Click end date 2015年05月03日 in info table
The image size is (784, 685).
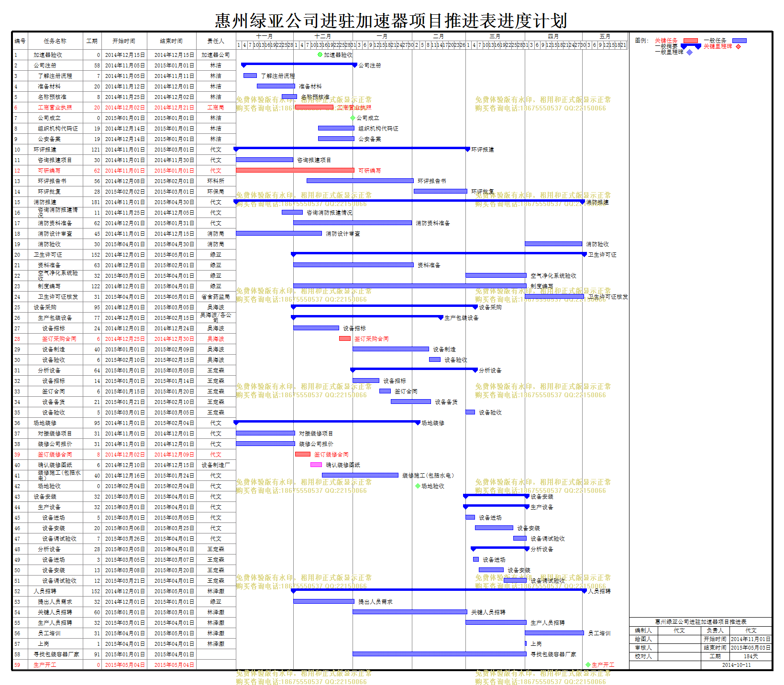[x=751, y=648]
